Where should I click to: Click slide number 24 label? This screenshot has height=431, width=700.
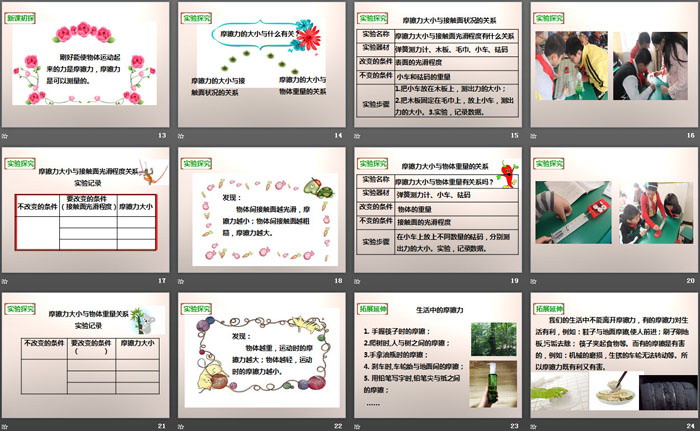[691, 426]
